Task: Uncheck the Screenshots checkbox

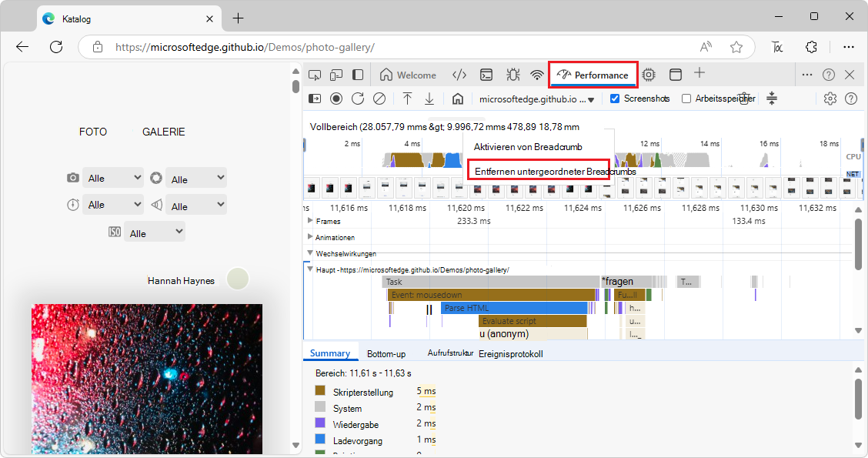Action: [x=615, y=99]
